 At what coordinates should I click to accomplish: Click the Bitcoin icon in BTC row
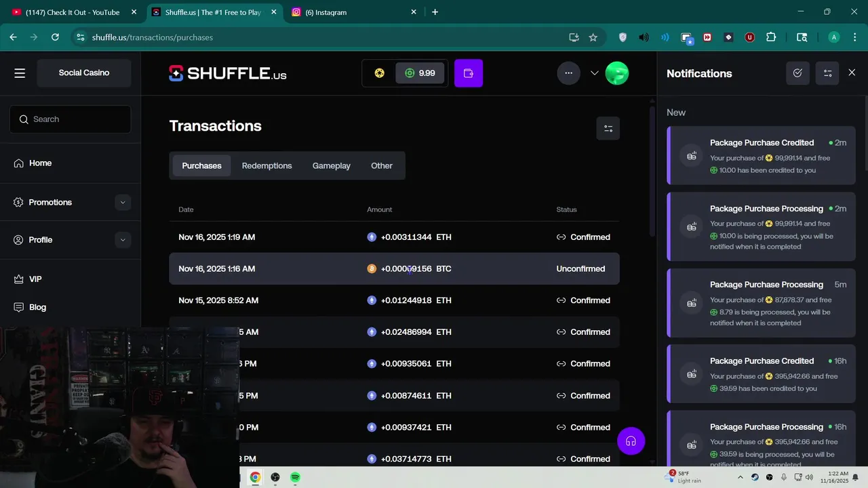tap(372, 268)
